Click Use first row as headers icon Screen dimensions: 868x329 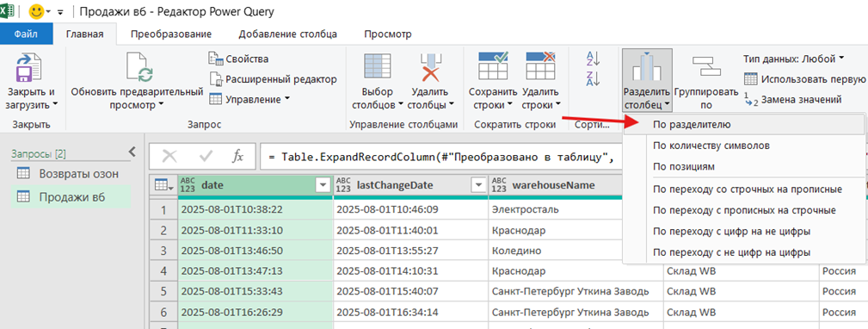pos(750,78)
